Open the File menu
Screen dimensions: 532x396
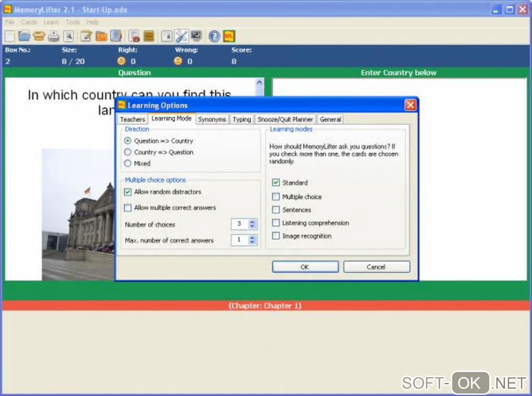(x=10, y=22)
